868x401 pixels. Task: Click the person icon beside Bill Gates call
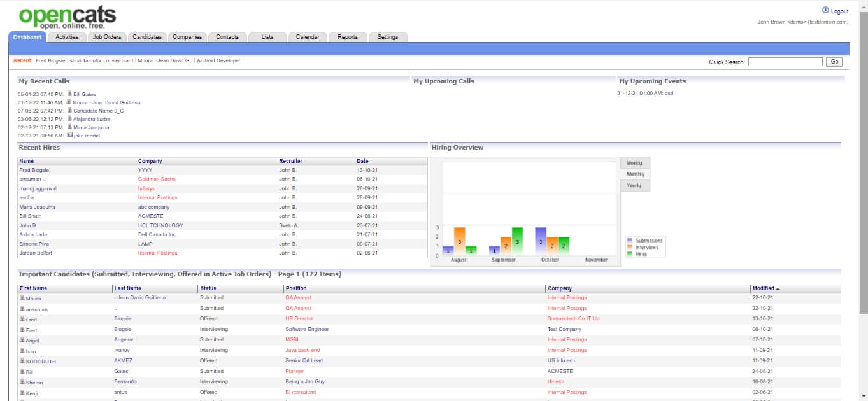pos(69,94)
